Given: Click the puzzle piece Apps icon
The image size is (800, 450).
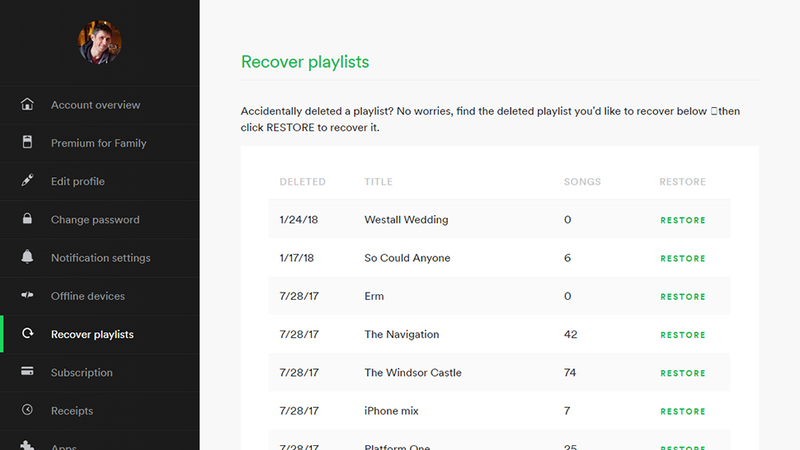Looking at the screenshot, I should (27, 445).
